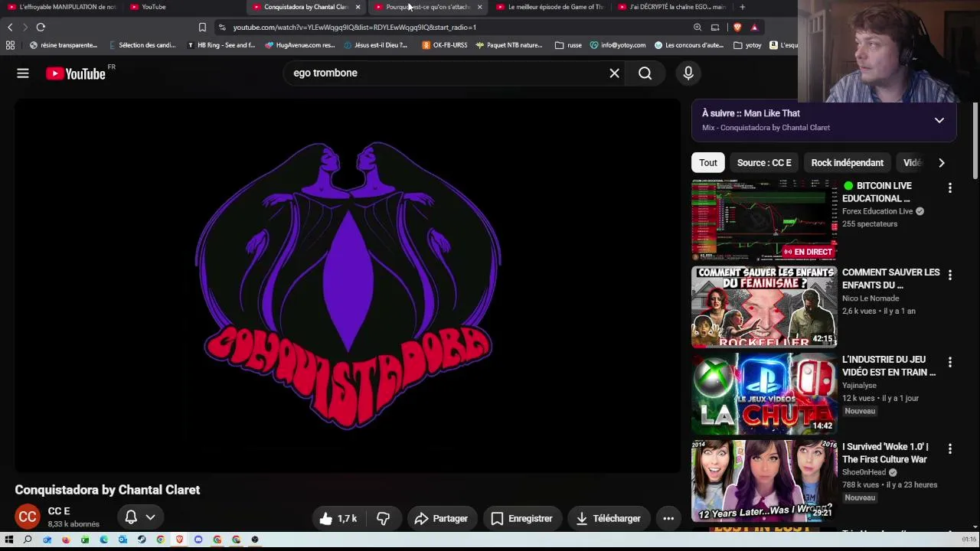This screenshot has width=980, height=551.
Task: Select the Source : CC E filter chip
Action: click(x=764, y=163)
